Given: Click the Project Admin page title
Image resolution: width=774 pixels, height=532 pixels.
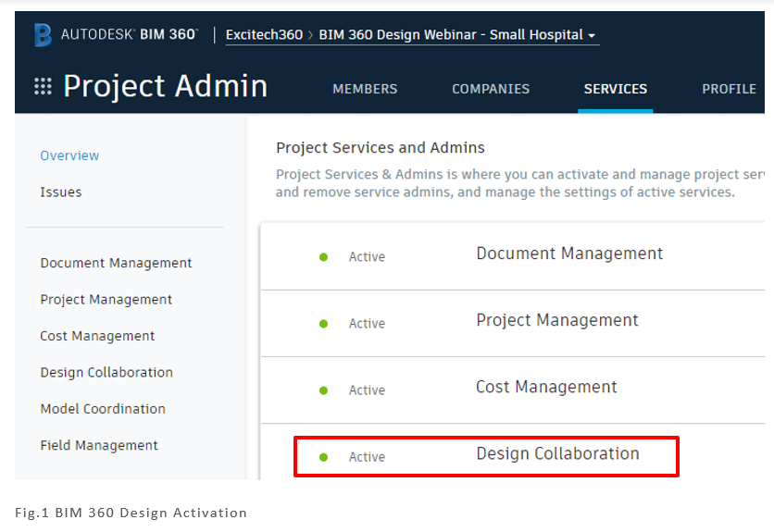Looking at the screenshot, I should click(x=166, y=86).
